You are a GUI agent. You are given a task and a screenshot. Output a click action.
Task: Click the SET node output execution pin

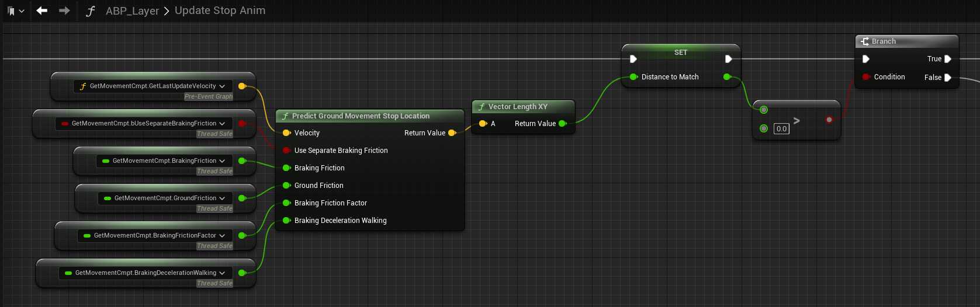(728, 59)
